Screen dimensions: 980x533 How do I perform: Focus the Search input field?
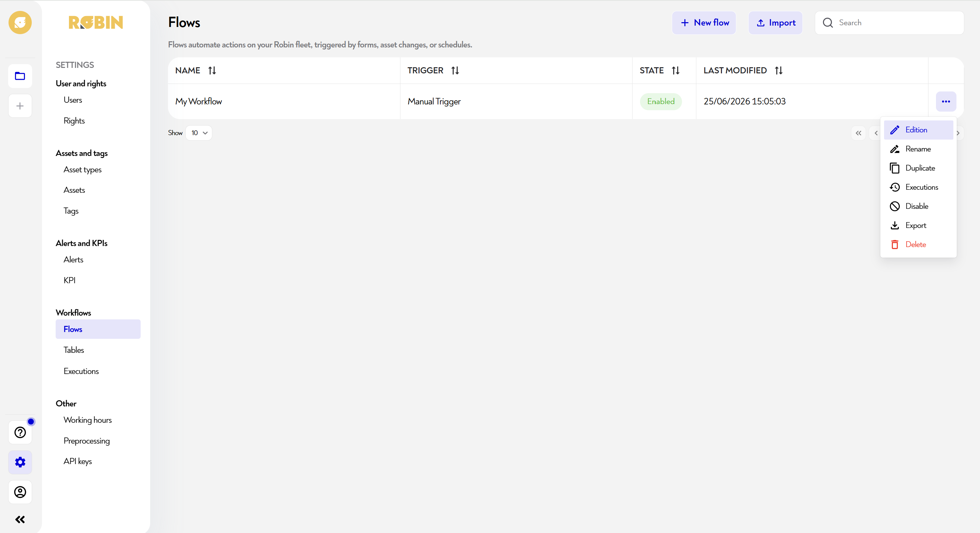[x=889, y=23]
